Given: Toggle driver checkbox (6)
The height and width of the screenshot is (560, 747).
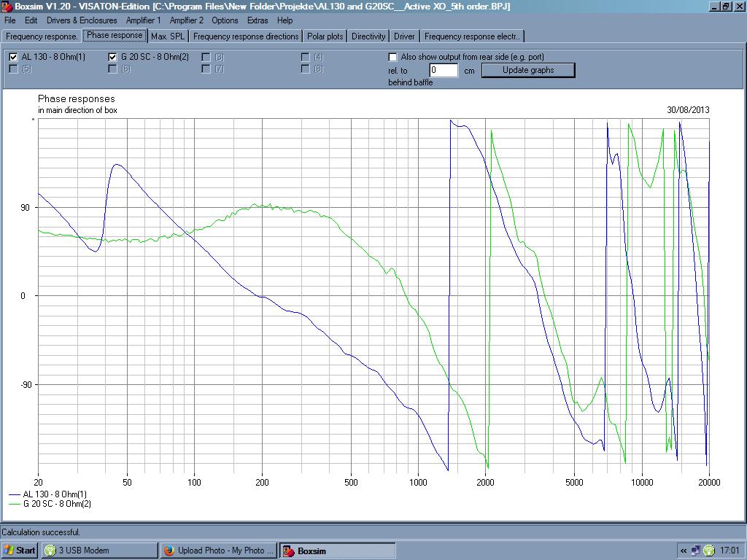Looking at the screenshot, I should (x=112, y=69).
